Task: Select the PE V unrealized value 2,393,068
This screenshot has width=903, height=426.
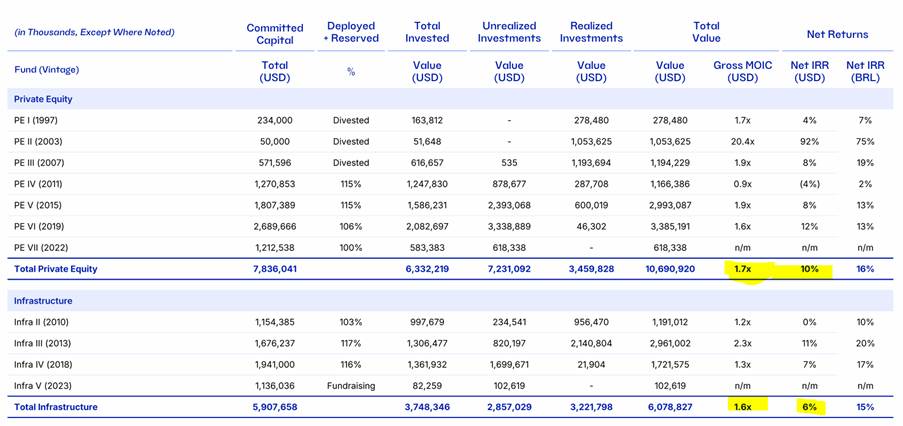Action: tap(509, 206)
